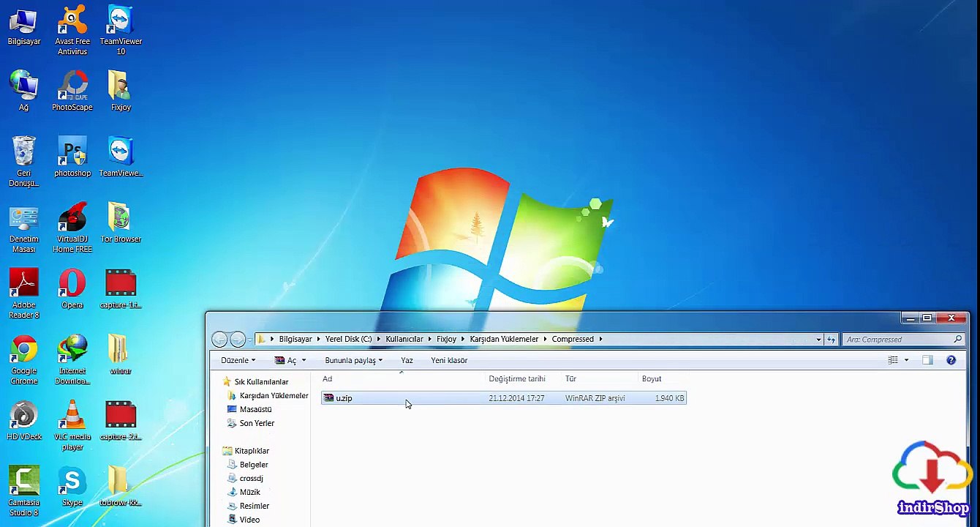The width and height of the screenshot is (980, 527).
Task: Open the Bununla paylaş dropdown
Action: [354, 360]
